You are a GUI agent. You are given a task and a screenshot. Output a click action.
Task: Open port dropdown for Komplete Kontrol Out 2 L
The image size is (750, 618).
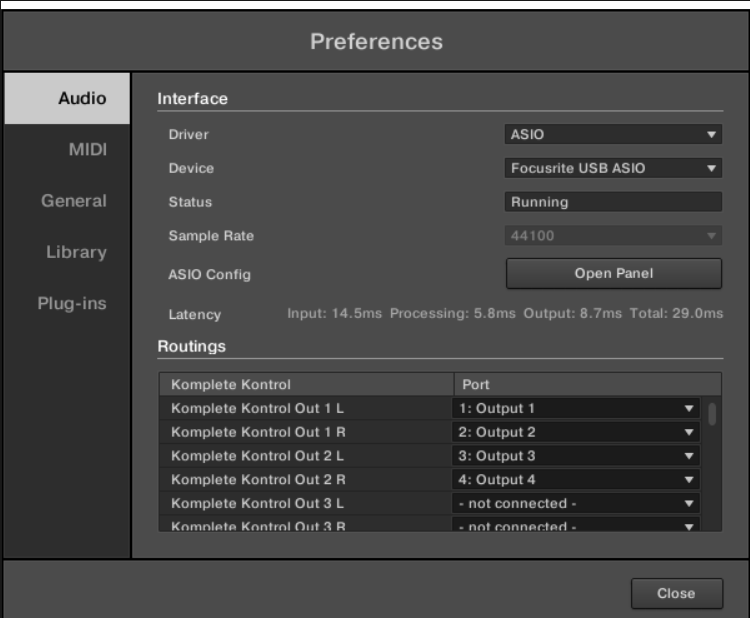pos(576,456)
